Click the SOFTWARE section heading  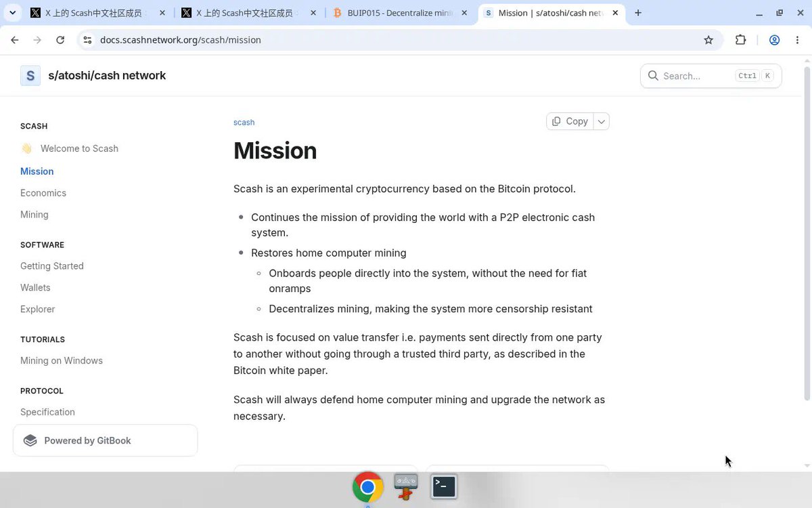pyautogui.click(x=42, y=245)
